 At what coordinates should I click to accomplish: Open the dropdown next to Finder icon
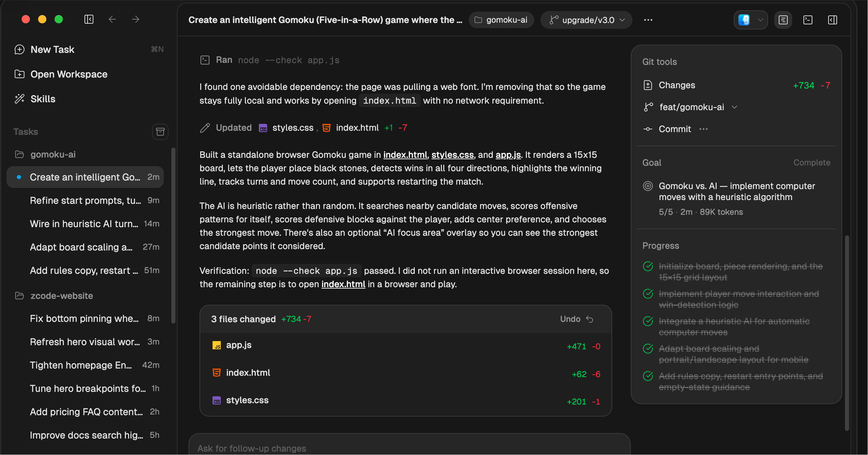click(x=761, y=20)
